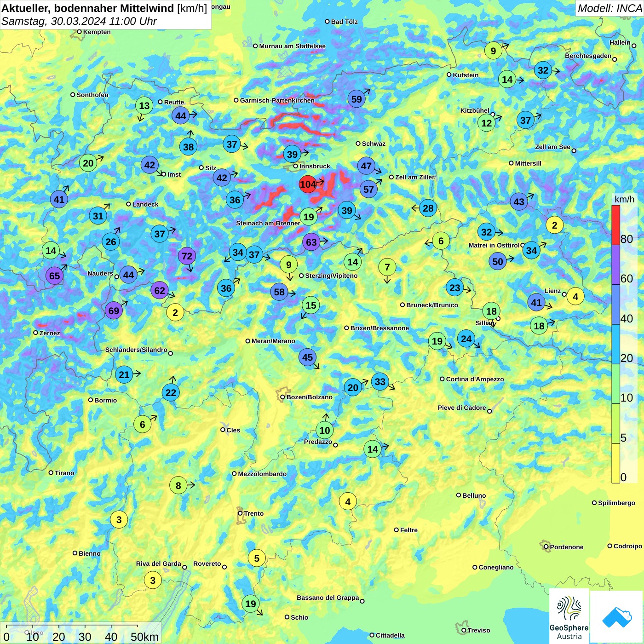
Task: Click the 57 km/h station marker
Action: coord(368,189)
